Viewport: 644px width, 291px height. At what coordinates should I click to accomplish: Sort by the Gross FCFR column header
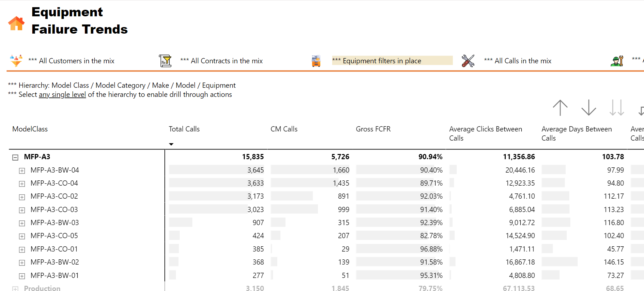[x=373, y=129]
